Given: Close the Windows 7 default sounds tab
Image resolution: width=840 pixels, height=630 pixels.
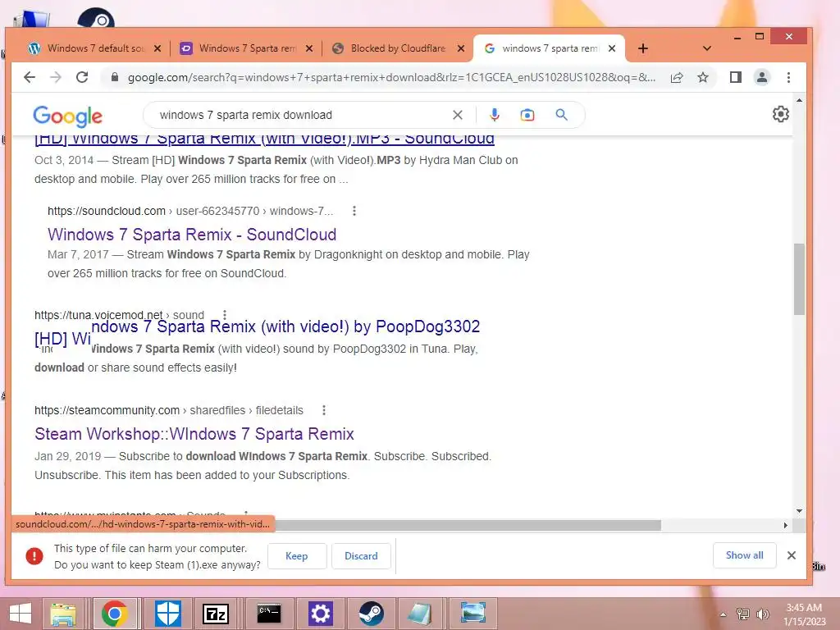Looking at the screenshot, I should (157, 48).
